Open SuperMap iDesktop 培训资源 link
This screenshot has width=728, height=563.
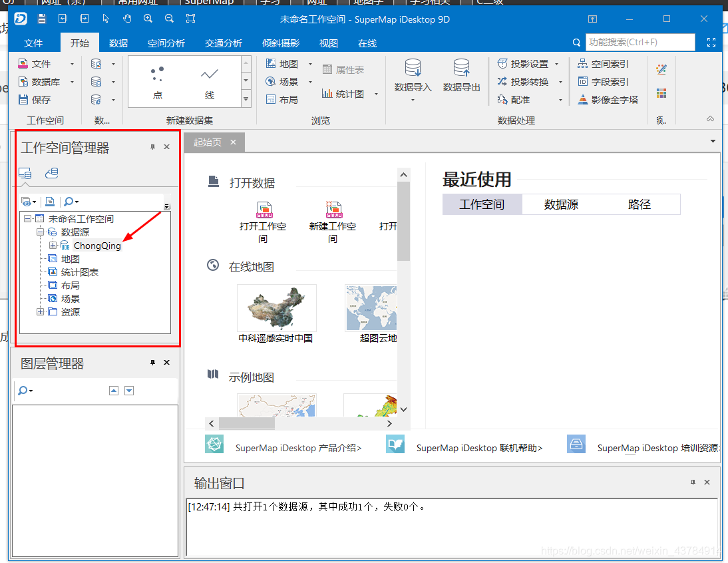click(x=659, y=448)
